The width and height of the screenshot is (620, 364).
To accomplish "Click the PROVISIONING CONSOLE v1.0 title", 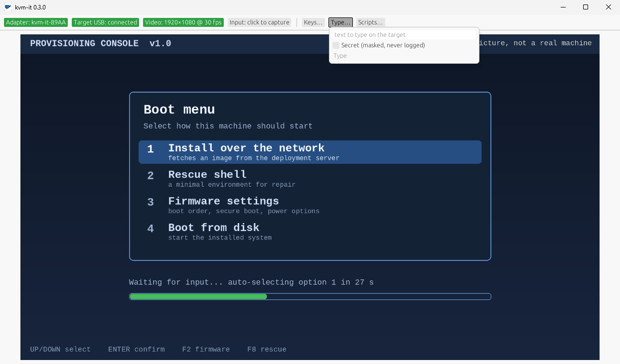I will point(101,43).
